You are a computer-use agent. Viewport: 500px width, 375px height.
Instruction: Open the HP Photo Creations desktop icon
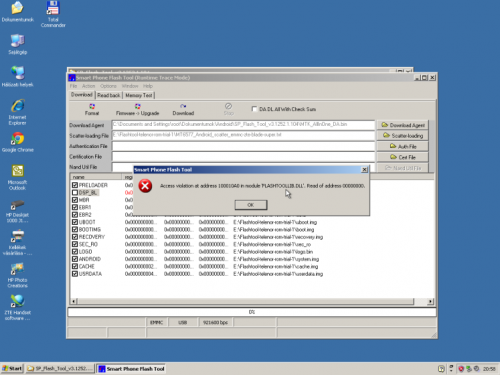pos(17,275)
